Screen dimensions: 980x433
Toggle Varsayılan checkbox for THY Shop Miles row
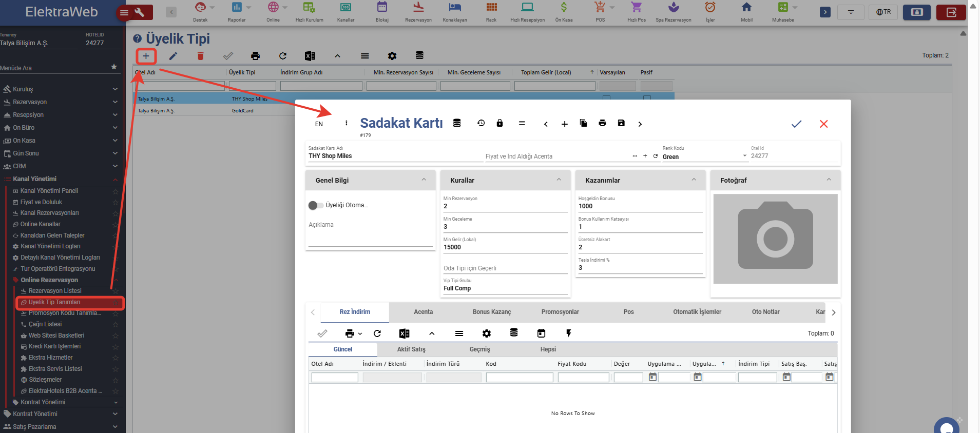click(606, 98)
